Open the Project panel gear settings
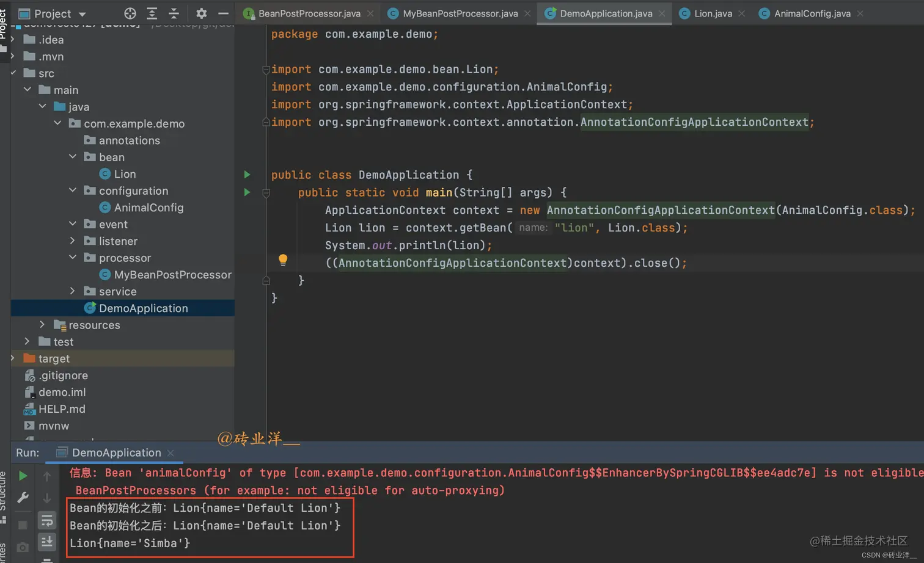This screenshot has height=563, width=924. click(201, 13)
